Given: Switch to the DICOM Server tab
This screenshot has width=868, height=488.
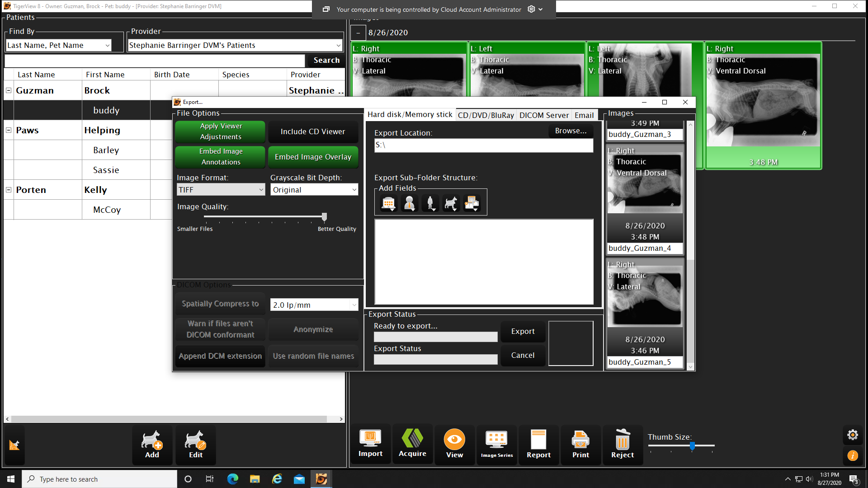Looking at the screenshot, I should [544, 115].
